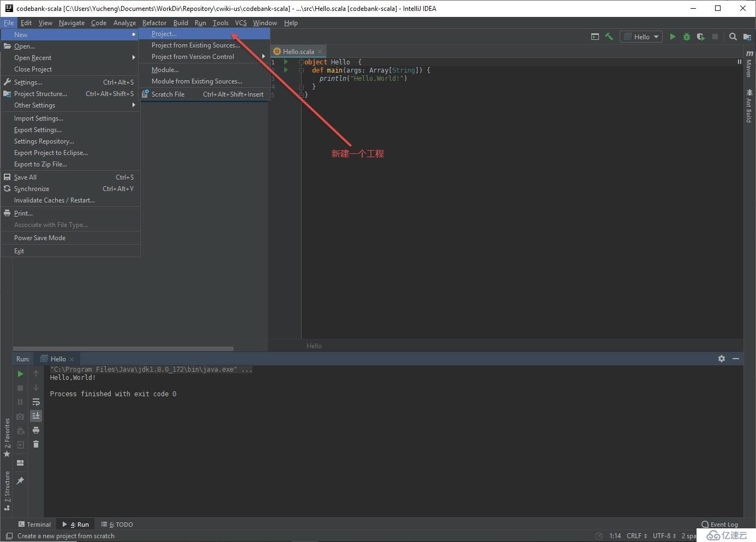Choose Save All from File menu

point(70,177)
